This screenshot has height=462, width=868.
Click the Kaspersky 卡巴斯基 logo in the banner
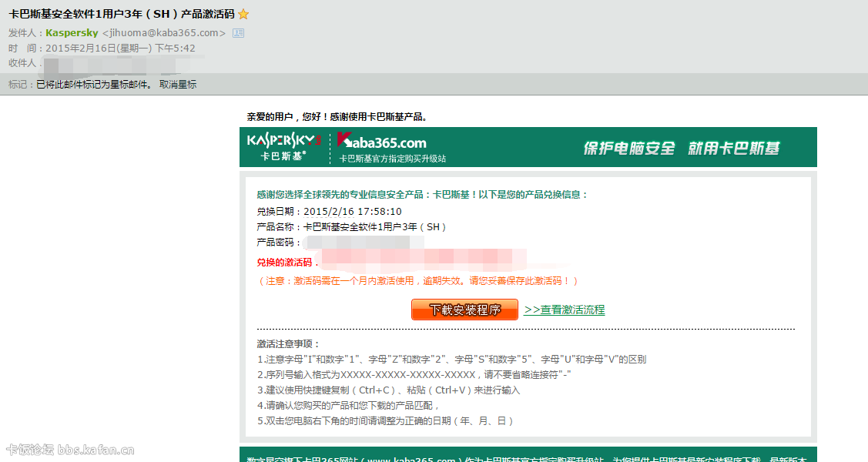click(x=283, y=147)
